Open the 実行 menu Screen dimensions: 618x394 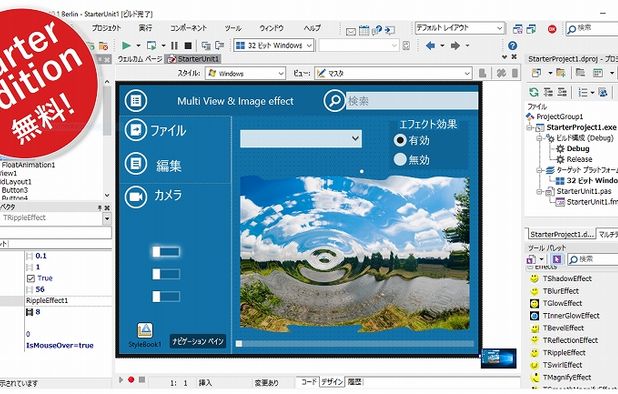click(x=145, y=28)
